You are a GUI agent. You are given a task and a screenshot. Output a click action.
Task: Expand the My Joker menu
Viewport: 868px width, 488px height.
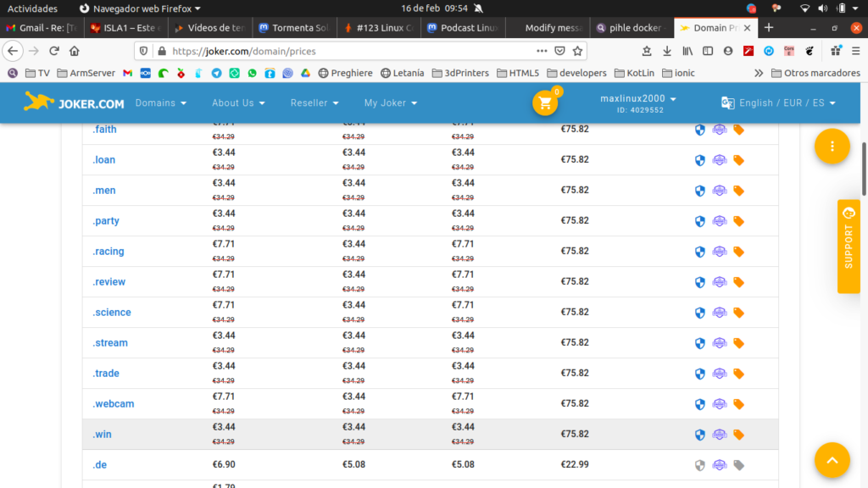pyautogui.click(x=390, y=103)
